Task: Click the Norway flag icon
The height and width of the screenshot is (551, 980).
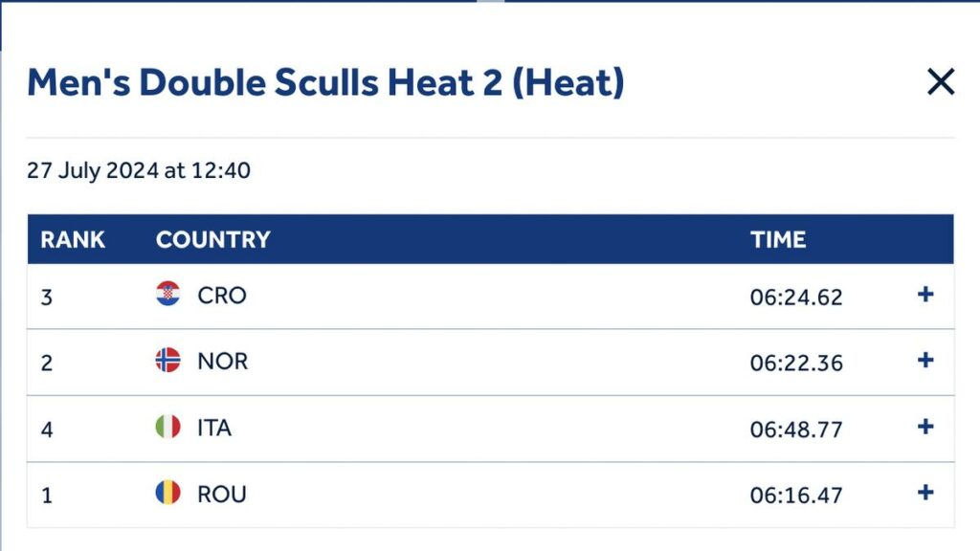Action: (168, 360)
